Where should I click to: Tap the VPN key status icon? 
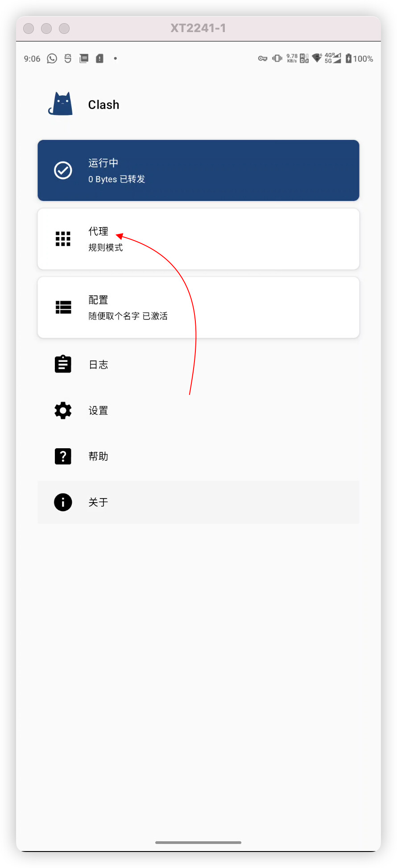(x=263, y=58)
